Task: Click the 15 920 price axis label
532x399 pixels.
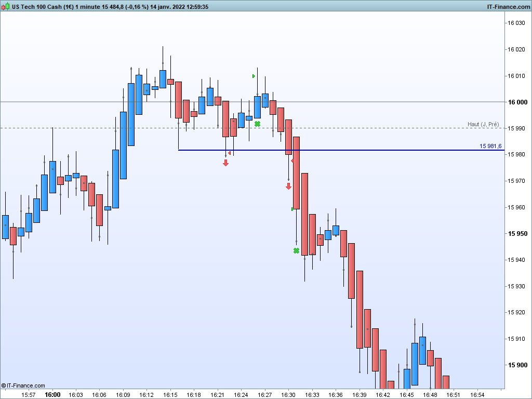Action: [516, 312]
